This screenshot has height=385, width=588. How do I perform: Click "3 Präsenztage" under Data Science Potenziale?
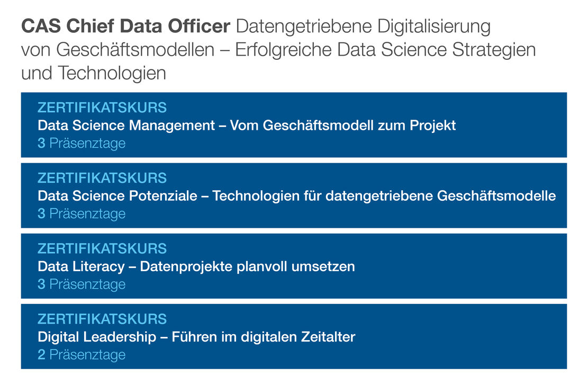82,214
